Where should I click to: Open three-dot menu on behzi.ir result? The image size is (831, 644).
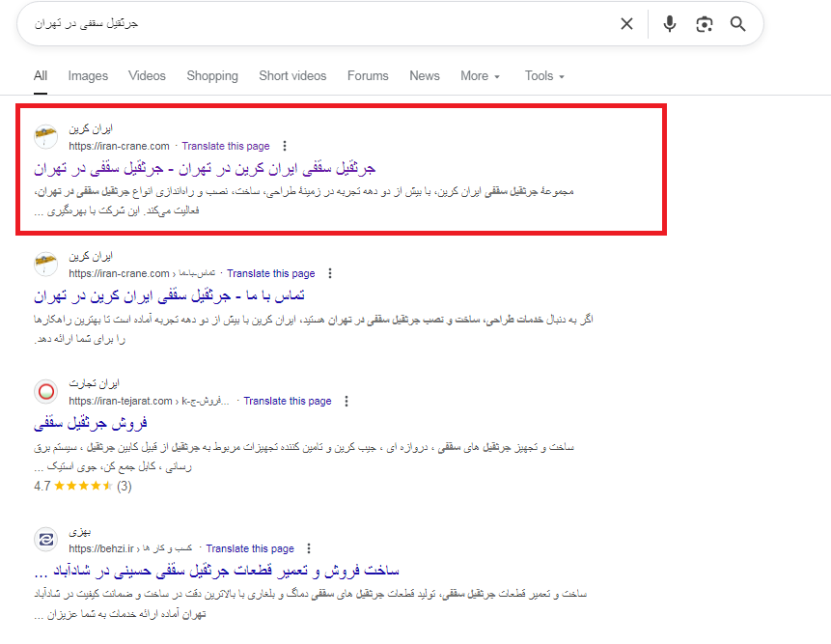(308, 547)
